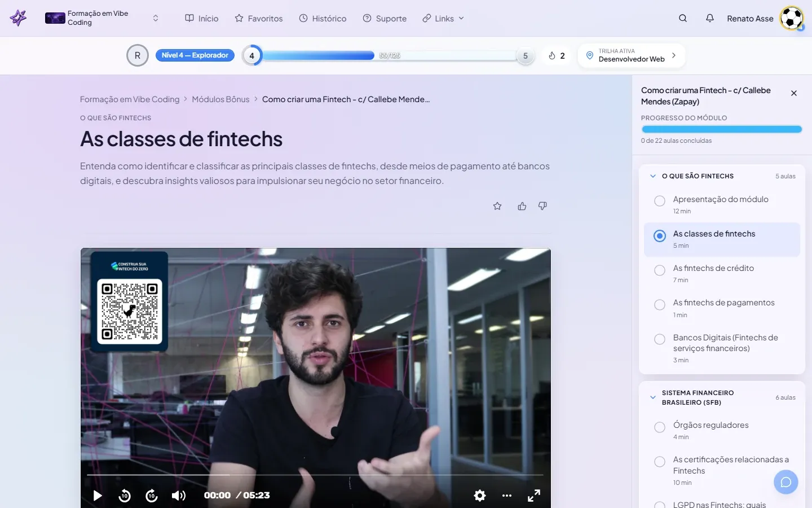
Task: Open the Bancos Digitais lesson
Action: point(722,348)
